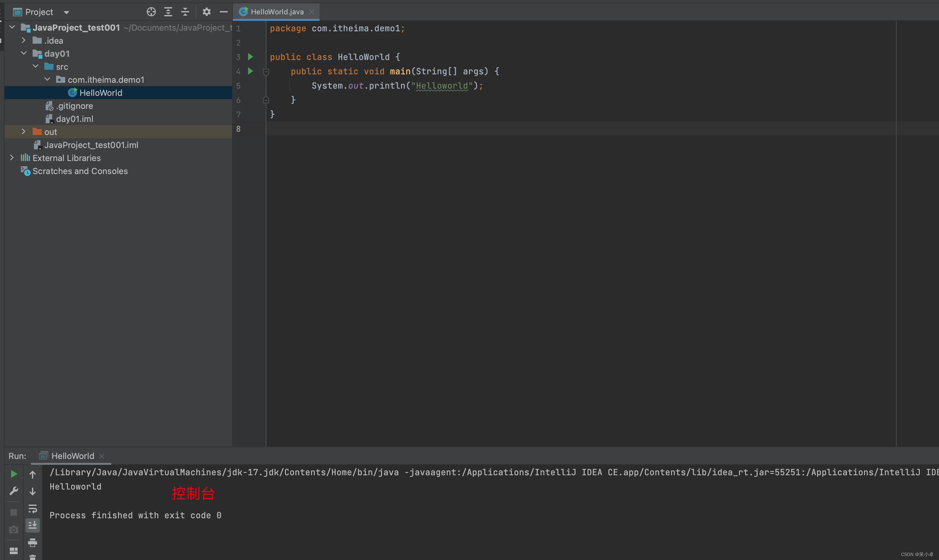Screen dimensions: 939x560
Task: Click the Expand All icon in Project toolbar
Action: point(168,12)
